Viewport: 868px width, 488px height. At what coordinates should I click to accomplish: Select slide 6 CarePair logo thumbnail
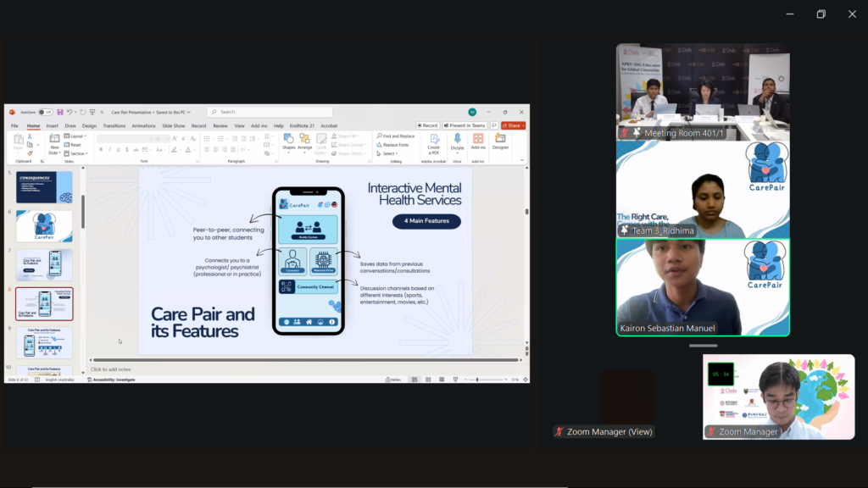[44, 225]
